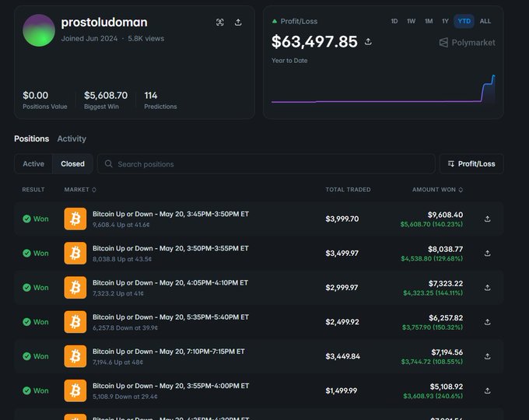Share the $63,497.85 profit figure
Screen dimensions: 529x420
tap(368, 41)
